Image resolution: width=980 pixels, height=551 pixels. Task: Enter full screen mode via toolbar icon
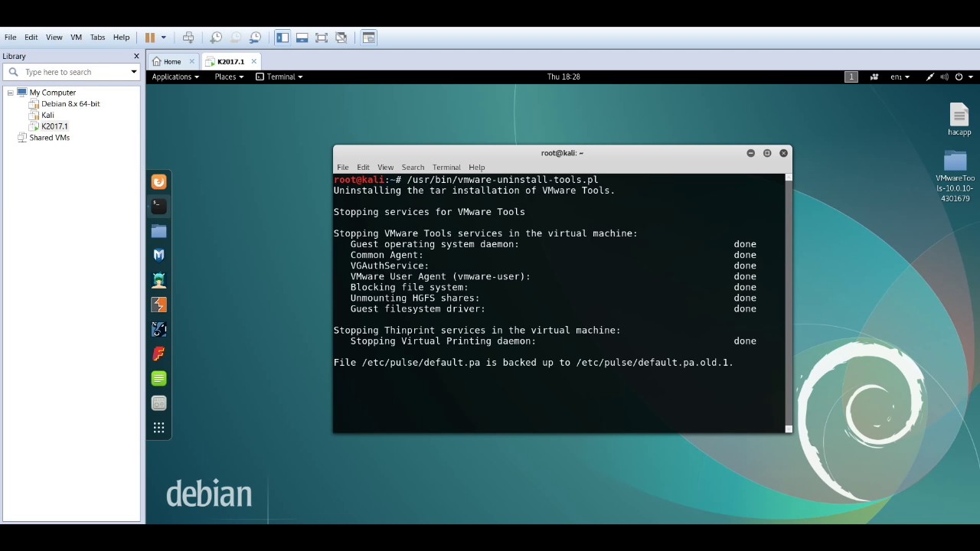(x=322, y=37)
